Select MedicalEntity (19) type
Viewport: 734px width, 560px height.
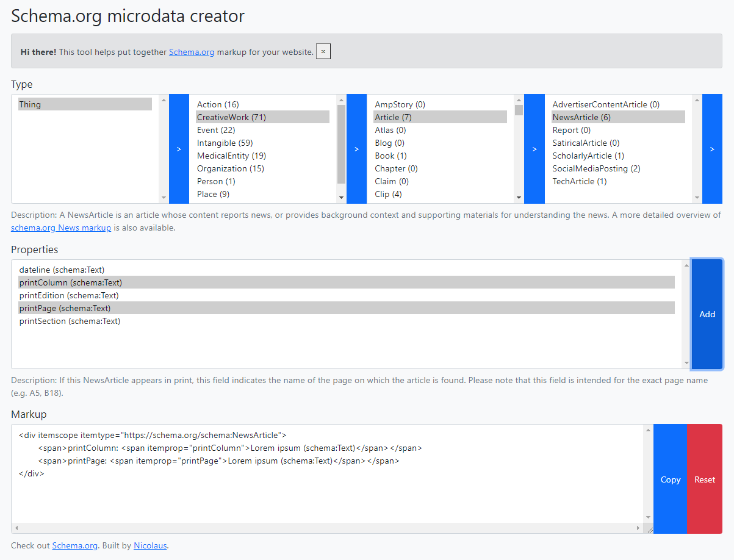point(262,156)
